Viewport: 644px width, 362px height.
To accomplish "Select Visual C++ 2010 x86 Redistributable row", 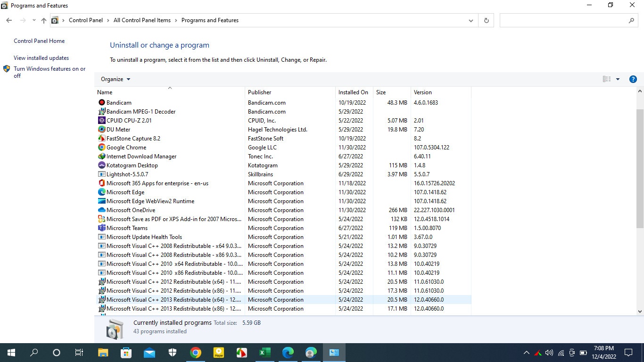I will click(283, 272).
